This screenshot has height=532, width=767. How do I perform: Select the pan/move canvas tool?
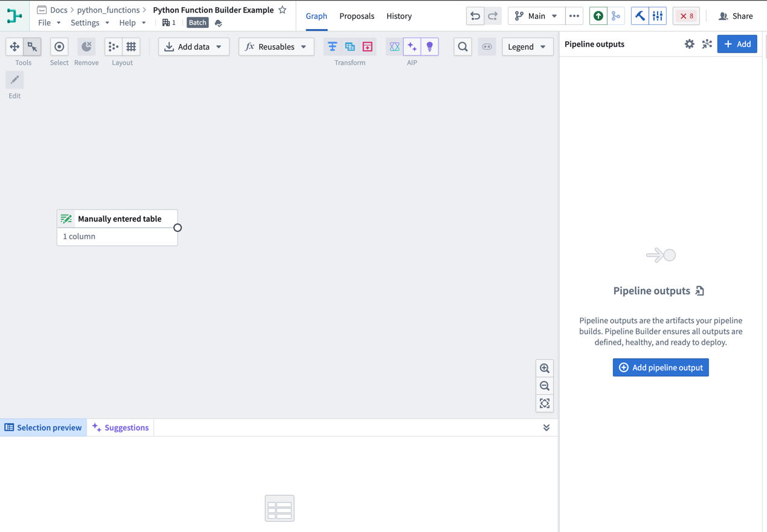pyautogui.click(x=14, y=46)
